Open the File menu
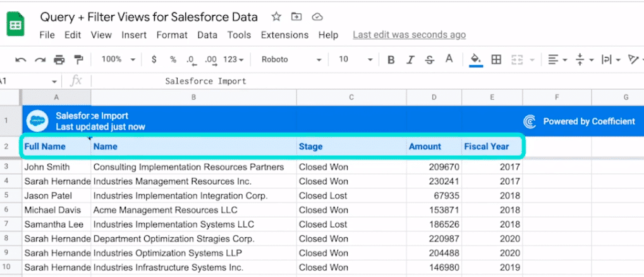Viewport: 644px width, 277px height. (x=47, y=35)
